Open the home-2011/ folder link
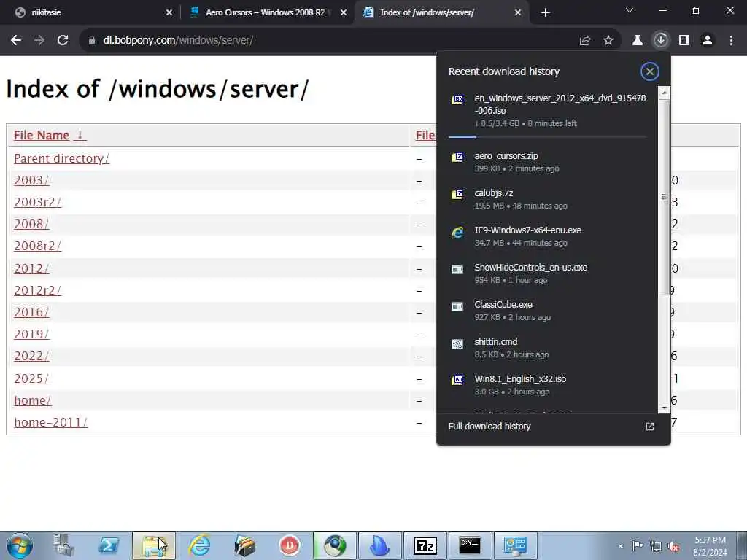Screen dimensions: 747x560 50,422
